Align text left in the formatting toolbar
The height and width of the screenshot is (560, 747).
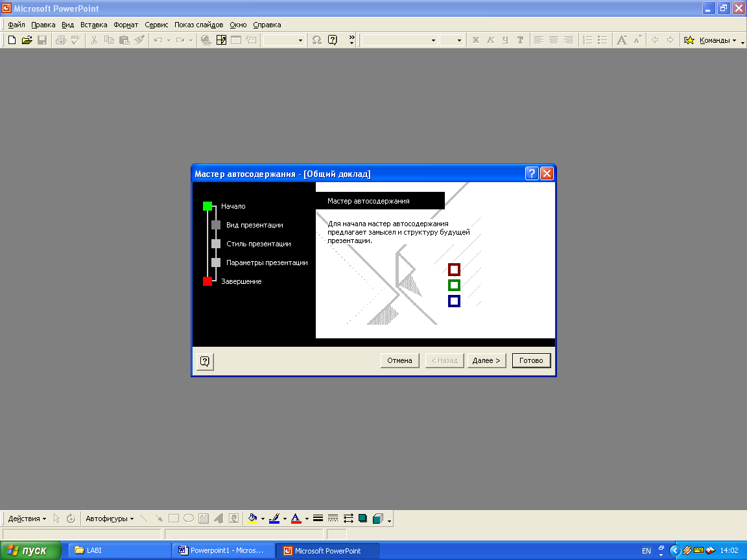click(539, 40)
